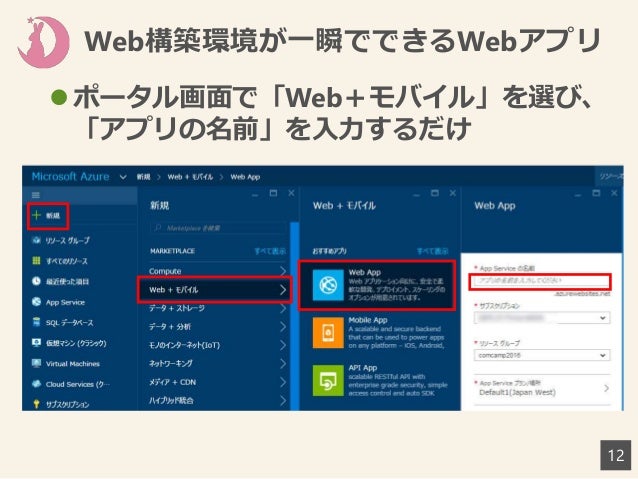Click すべて表示 link beside おすすめアプリ

click(x=432, y=251)
